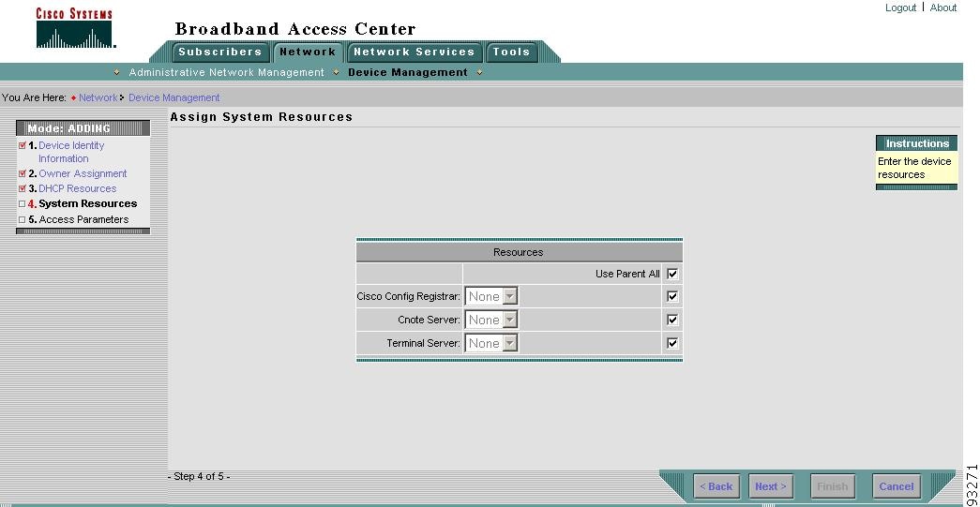Click the Next button
The width and height of the screenshot is (980, 507).
(x=771, y=486)
